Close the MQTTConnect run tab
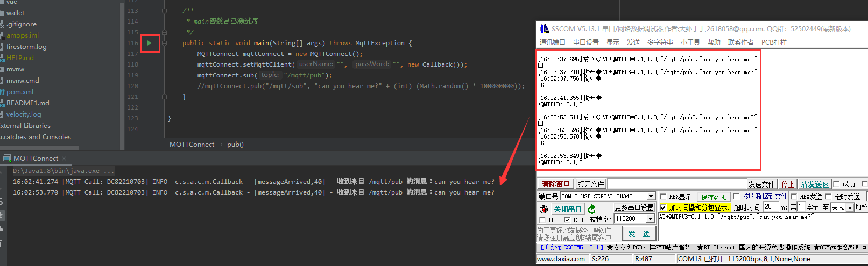Viewport: 868px width, 266px height. pyautogui.click(x=64, y=159)
